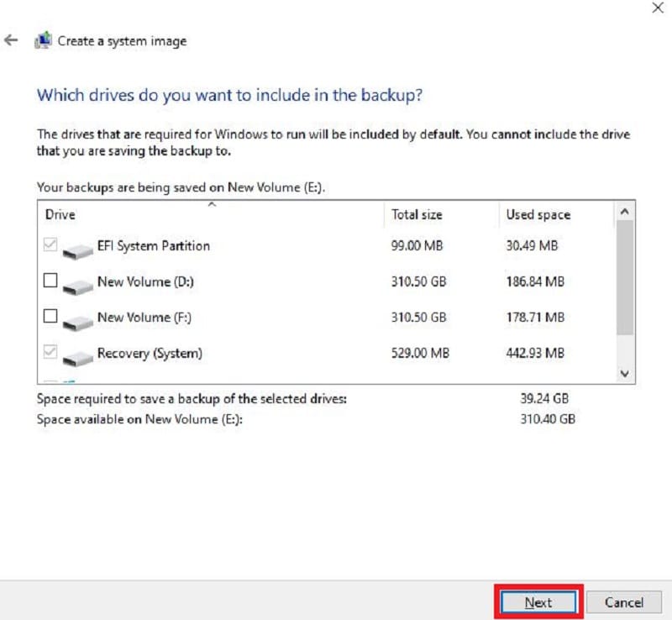Click the Space required to save a backup label
This screenshot has width=672, height=620.
(x=192, y=399)
